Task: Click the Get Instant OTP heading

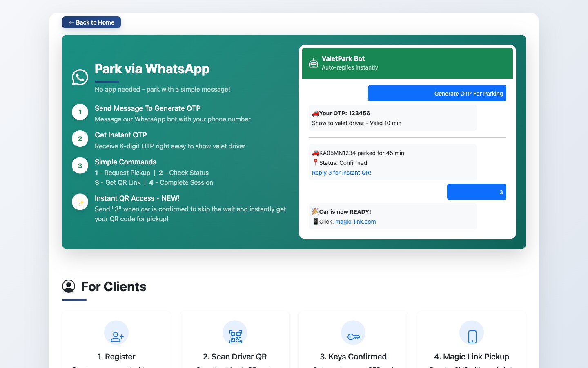Action: pyautogui.click(x=121, y=135)
